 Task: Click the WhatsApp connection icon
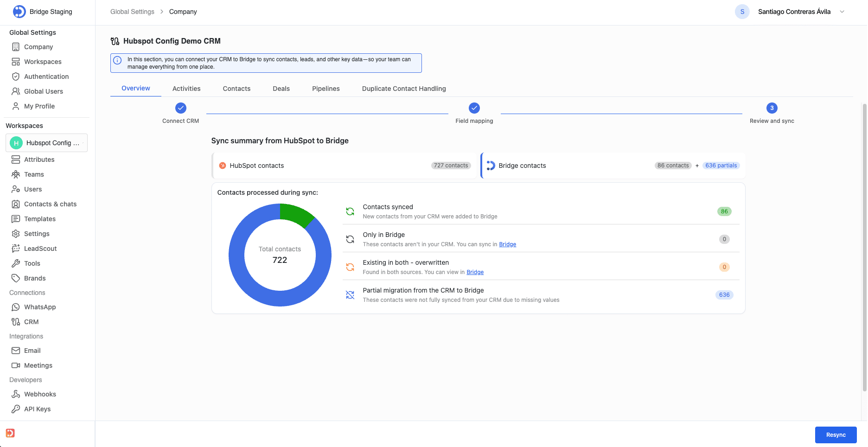[16, 307]
